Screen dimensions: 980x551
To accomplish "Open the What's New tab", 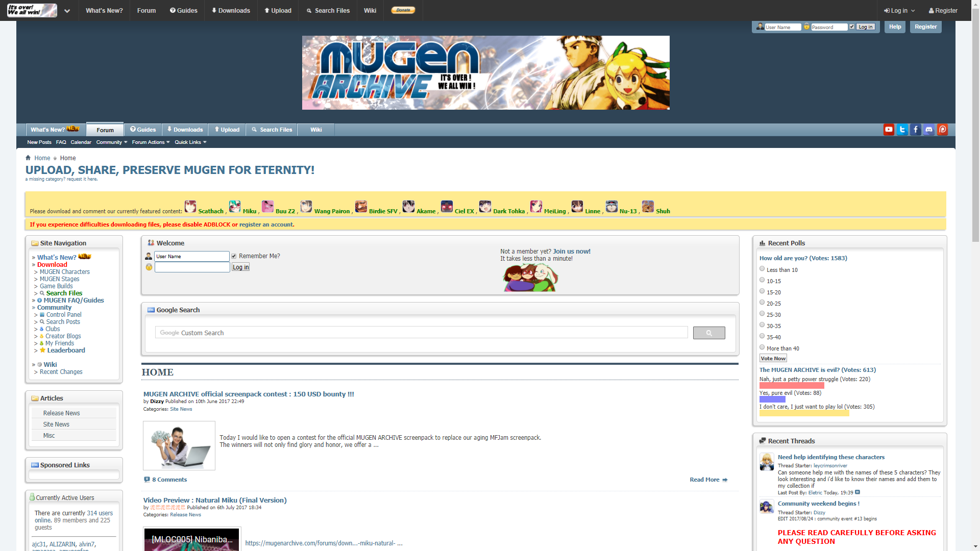I will coord(53,129).
